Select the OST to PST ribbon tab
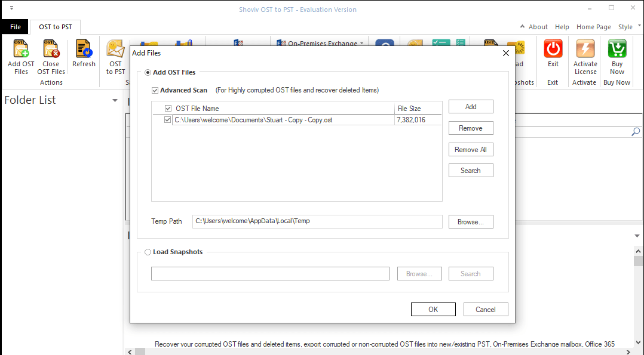The image size is (644, 355). tap(55, 26)
